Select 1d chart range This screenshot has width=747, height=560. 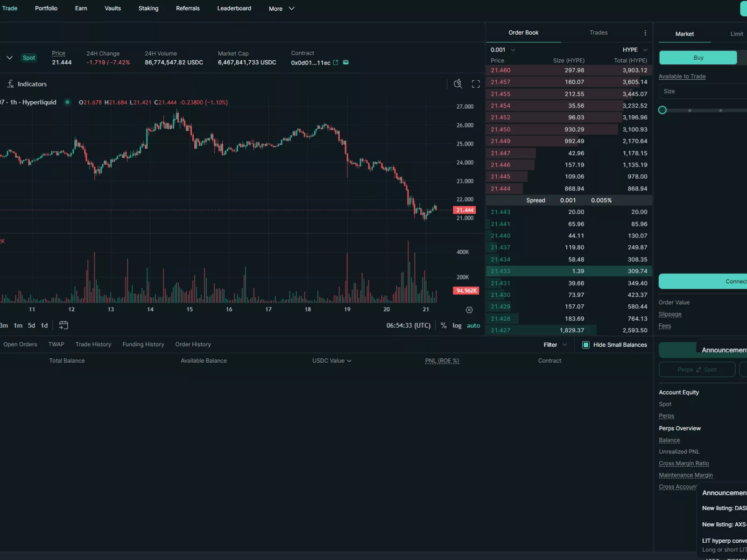pyautogui.click(x=44, y=326)
